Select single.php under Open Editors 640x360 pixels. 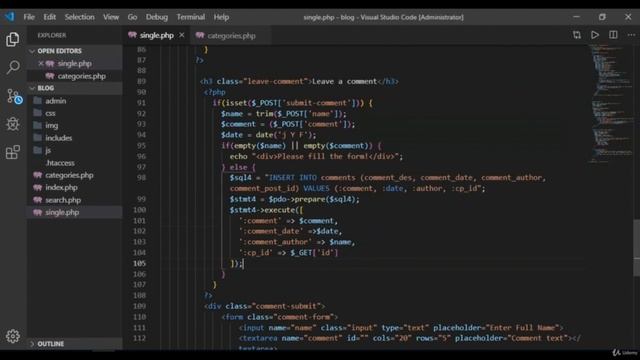74,63
